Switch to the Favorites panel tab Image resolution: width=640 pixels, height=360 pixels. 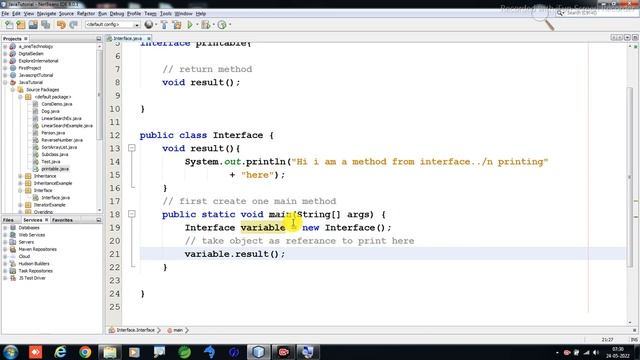click(x=62, y=220)
